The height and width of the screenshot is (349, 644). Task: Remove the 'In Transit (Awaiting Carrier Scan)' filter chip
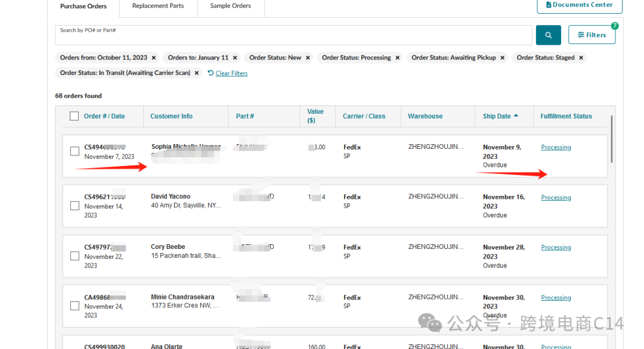click(x=197, y=73)
